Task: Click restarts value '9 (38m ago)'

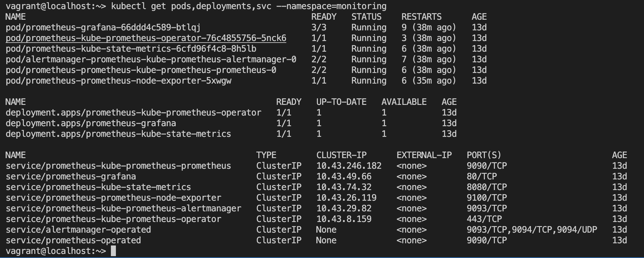Action: [429, 28]
